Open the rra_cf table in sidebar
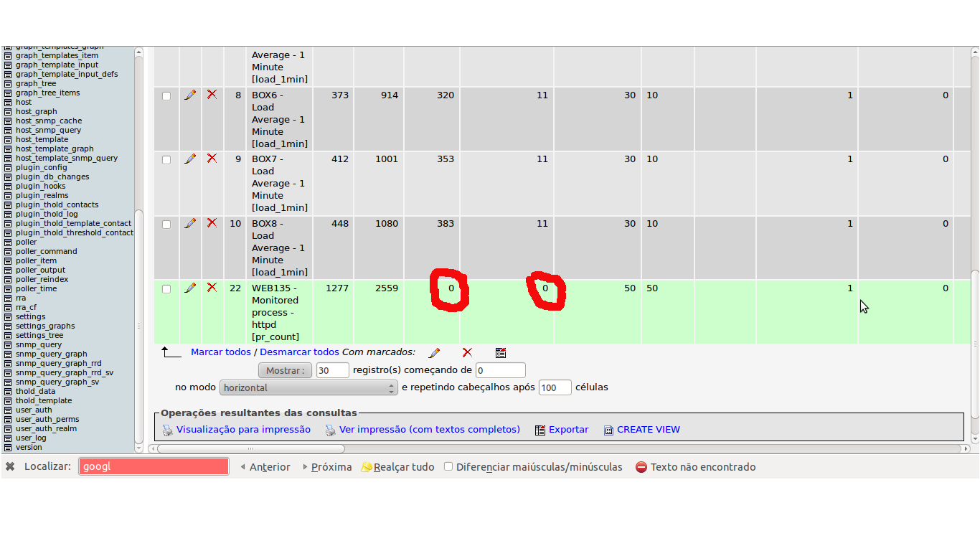The height and width of the screenshot is (551, 980). (26, 307)
